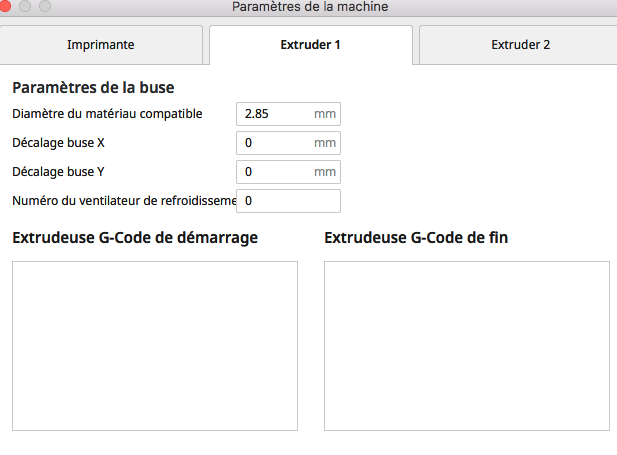The width and height of the screenshot is (617, 455).
Task: Focus the compatible material diameter field
Action: click(288, 114)
